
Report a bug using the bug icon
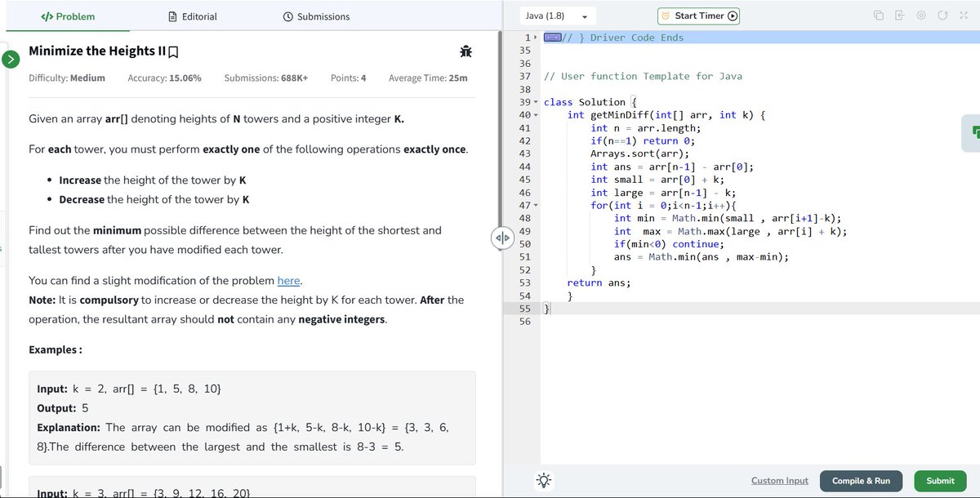pyautogui.click(x=466, y=51)
